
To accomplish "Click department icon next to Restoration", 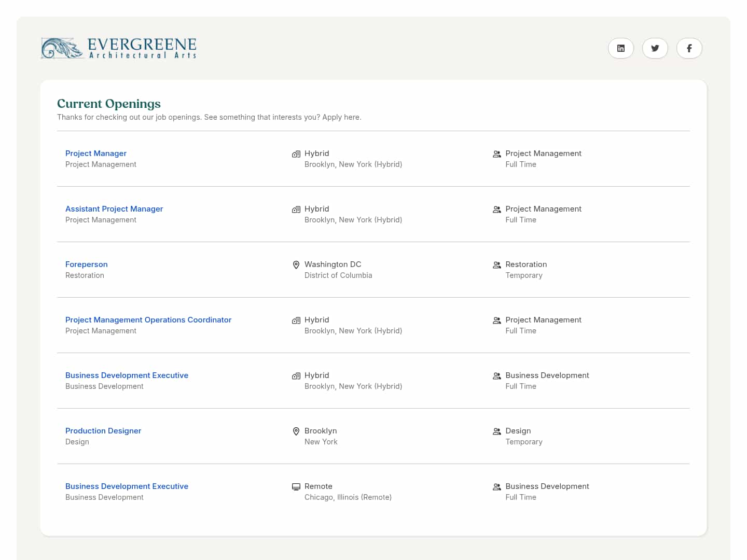I will click(x=497, y=265).
